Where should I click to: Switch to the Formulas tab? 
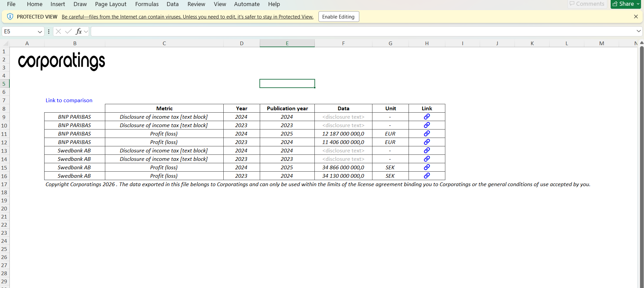tap(147, 4)
